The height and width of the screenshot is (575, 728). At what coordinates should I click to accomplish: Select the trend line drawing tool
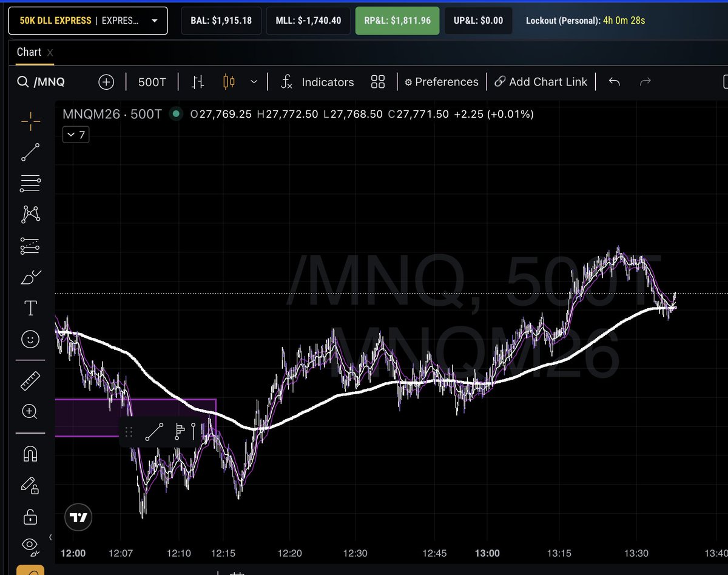(30, 152)
